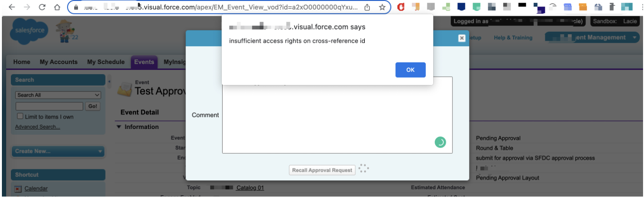Viewport: 644px width, 197px height.
Task: Bookmark this page with the star icon
Action: point(382,7)
